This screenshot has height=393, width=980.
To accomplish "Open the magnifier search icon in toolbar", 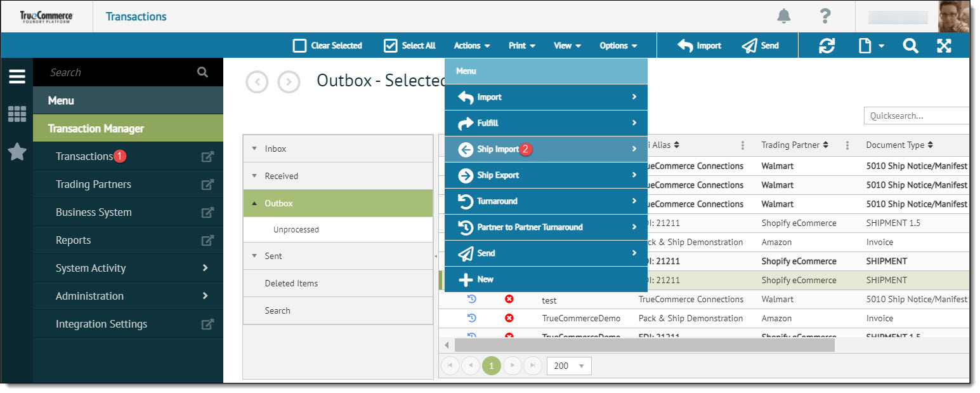I will (x=910, y=46).
